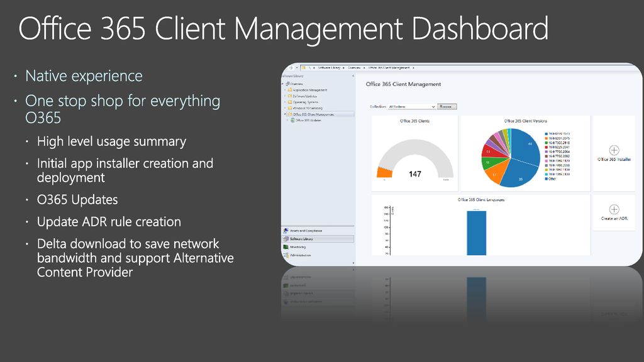Select Office 365 Updates in the tree
Image resolution: width=644 pixels, height=362 pixels.
pyautogui.click(x=308, y=120)
